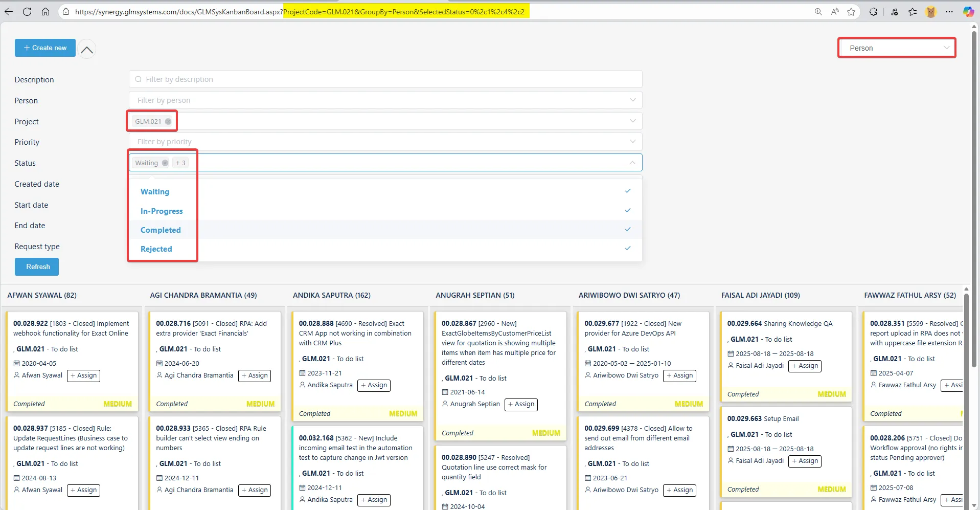Click the person icon next to Afwan Syawal
Screen dimensions: 980x510
pyautogui.click(x=17, y=374)
